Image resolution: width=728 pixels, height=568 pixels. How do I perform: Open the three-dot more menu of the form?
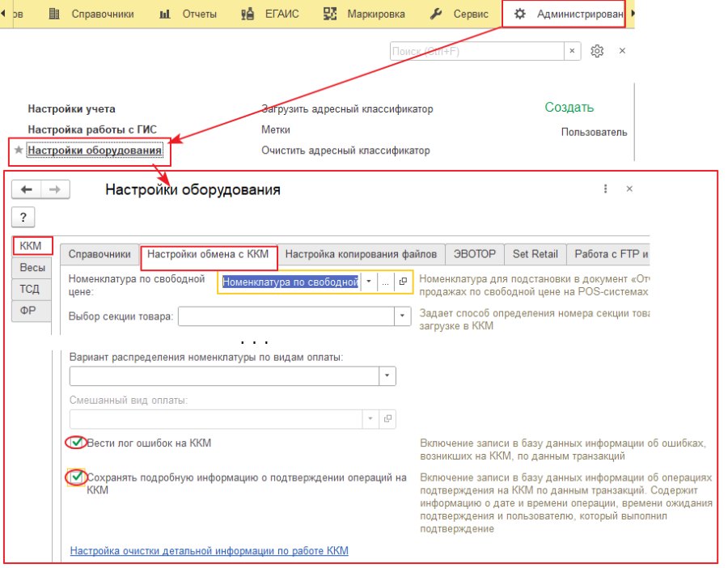605,189
